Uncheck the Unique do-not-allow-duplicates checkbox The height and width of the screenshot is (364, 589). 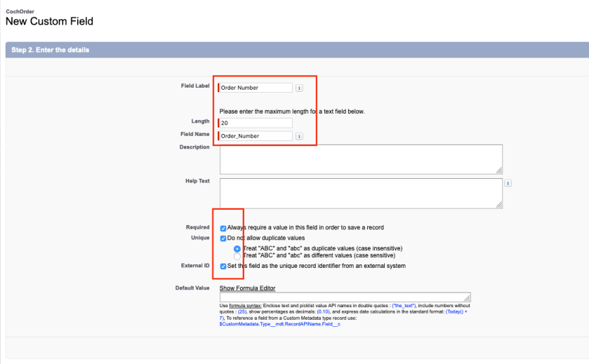tap(223, 238)
